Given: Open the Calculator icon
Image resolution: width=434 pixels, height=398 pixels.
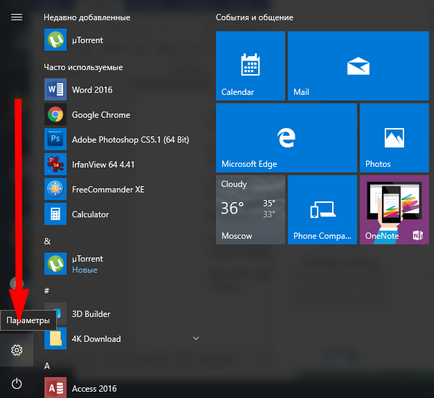Looking at the screenshot, I should click(x=55, y=214).
